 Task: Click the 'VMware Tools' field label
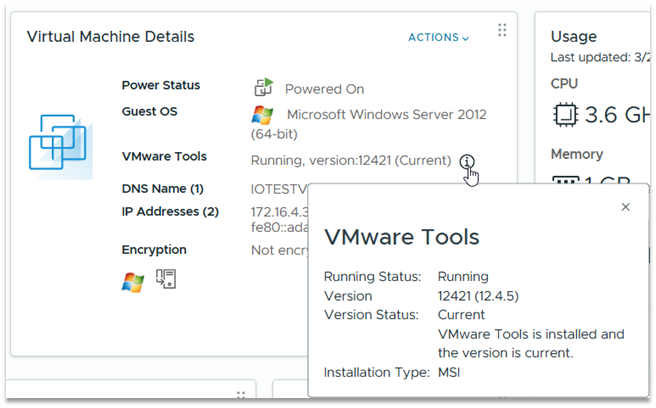pyautogui.click(x=164, y=156)
